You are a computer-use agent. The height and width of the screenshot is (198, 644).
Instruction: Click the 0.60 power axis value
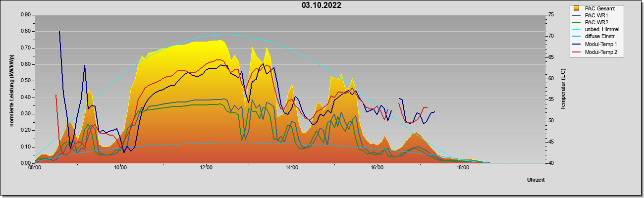26,64
